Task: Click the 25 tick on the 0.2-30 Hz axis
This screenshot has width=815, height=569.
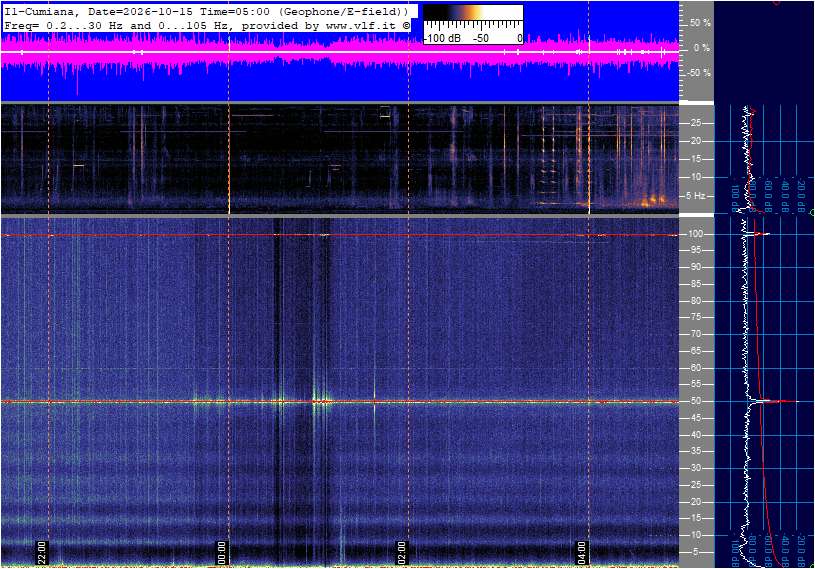Action: (695, 123)
